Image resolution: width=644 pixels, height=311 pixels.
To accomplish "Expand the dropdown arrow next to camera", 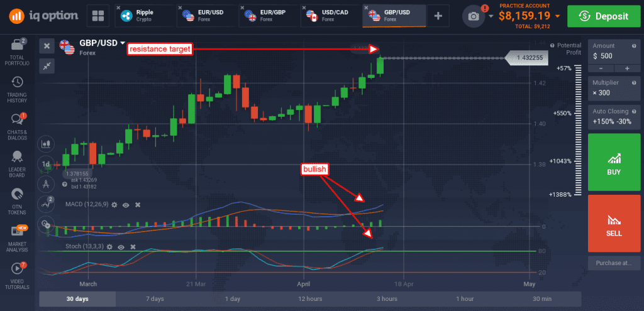I will 491,17.
